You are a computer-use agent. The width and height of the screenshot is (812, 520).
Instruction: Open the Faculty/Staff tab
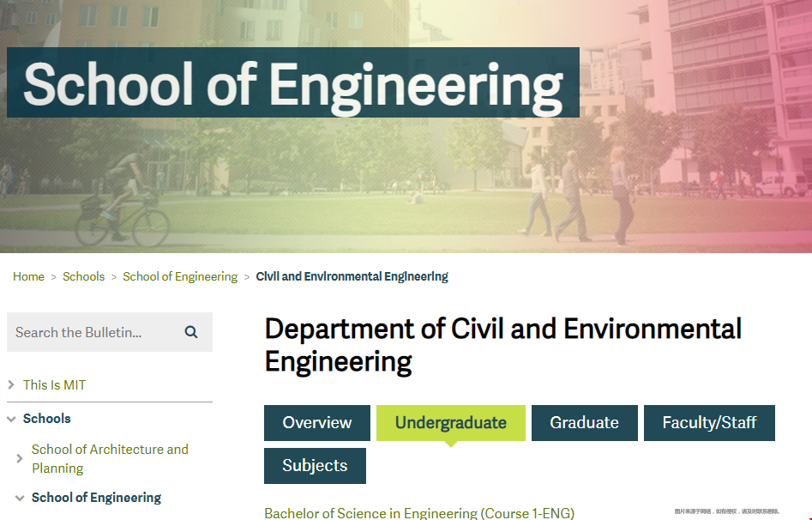pos(709,422)
